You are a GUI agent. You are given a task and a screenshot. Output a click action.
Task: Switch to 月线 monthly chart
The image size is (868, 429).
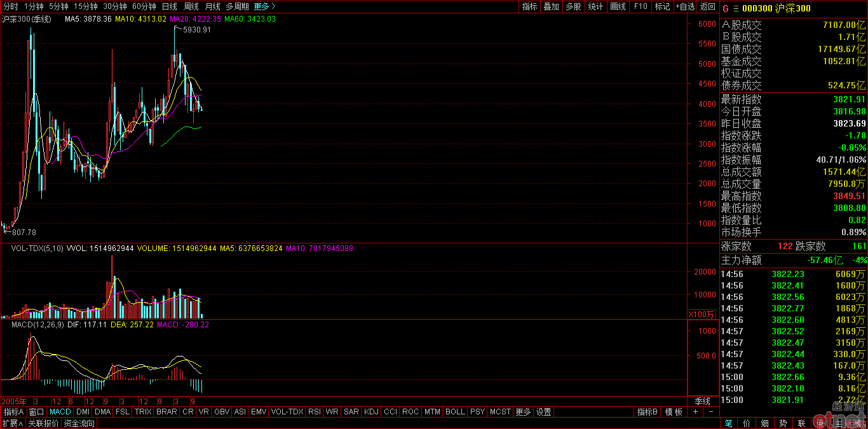click(213, 6)
